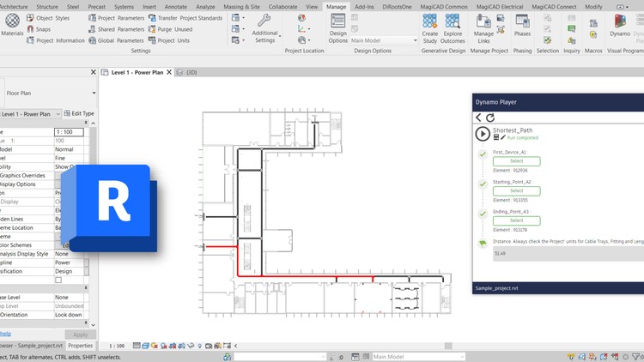Go back in Dynamo Player

(478, 118)
